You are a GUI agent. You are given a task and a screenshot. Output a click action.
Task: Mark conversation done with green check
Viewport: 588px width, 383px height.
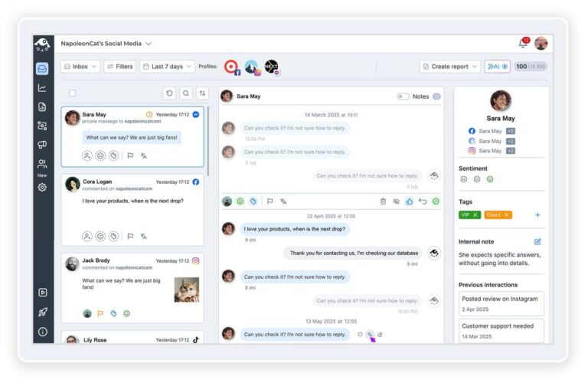tap(436, 201)
